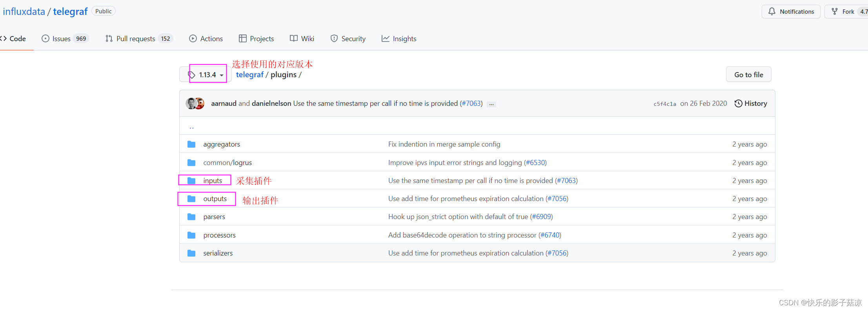This screenshot has height=310, width=868.
Task: View the Insights tab
Action: click(399, 38)
